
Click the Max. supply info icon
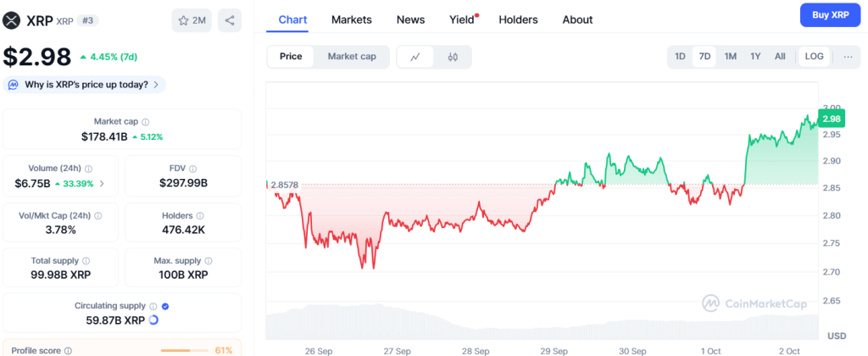click(209, 261)
